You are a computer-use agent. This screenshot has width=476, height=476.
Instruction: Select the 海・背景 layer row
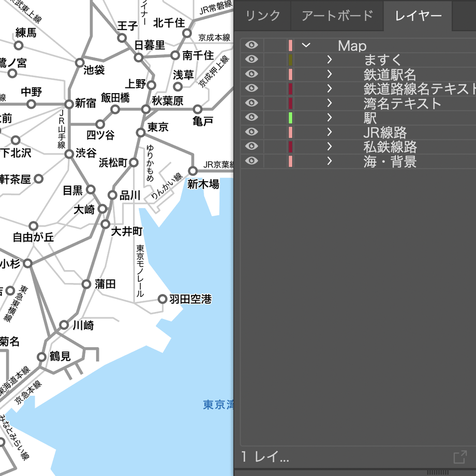[358, 161]
